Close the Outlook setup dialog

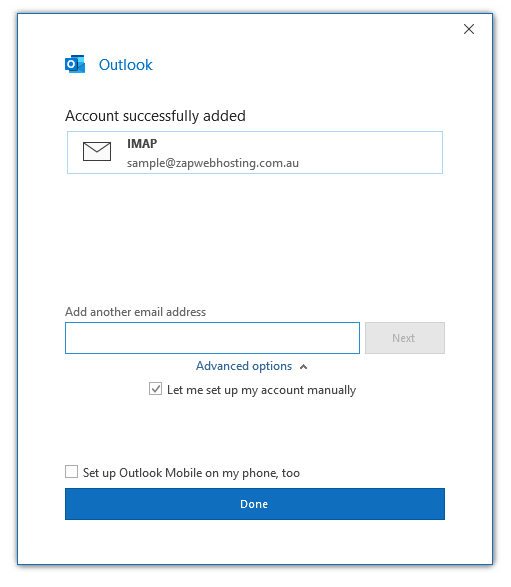[469, 29]
